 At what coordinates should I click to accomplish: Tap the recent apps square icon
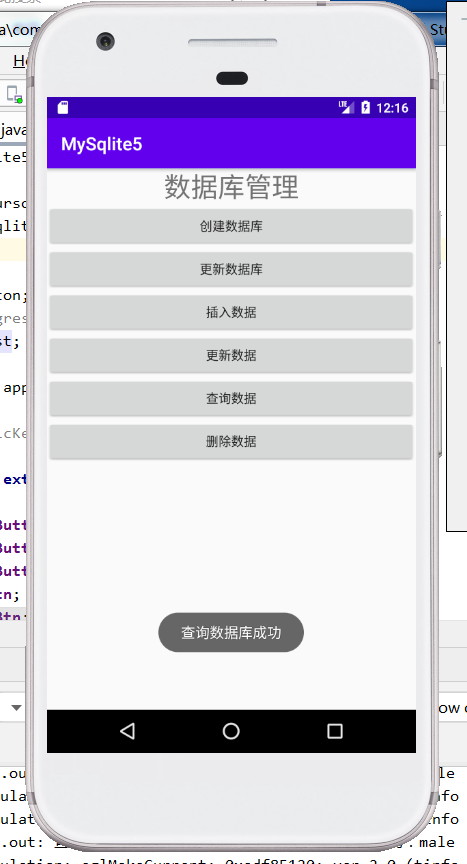[335, 731]
